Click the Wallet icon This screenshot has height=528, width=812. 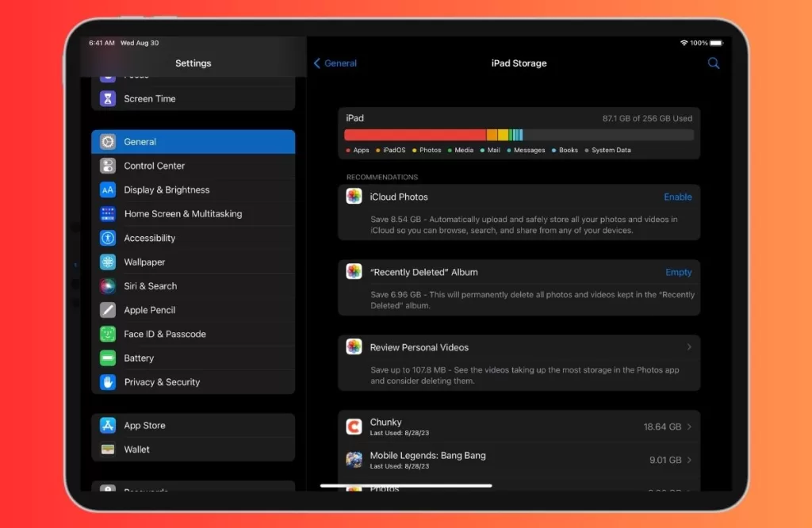pyautogui.click(x=108, y=450)
